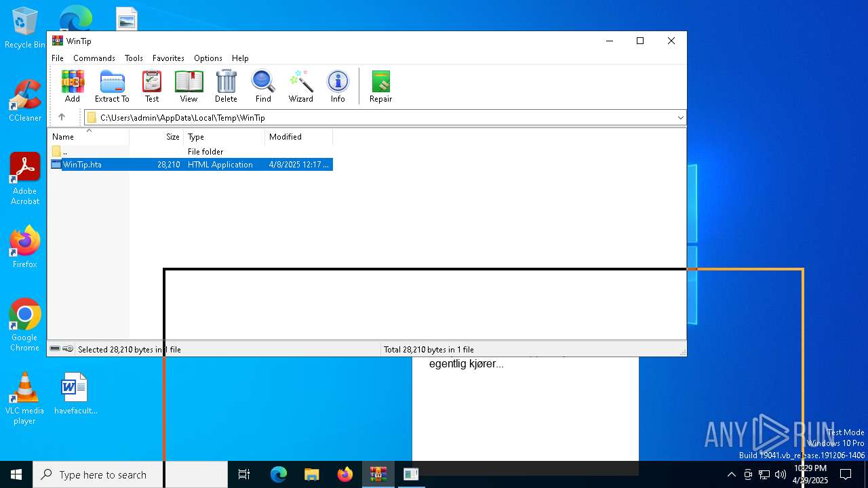Open volume control in tray
Viewport: 868px width, 488px height.
click(781, 474)
